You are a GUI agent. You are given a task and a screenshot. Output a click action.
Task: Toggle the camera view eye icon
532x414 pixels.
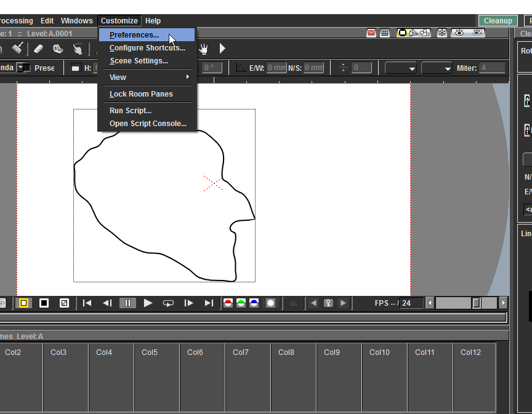tap(459, 33)
